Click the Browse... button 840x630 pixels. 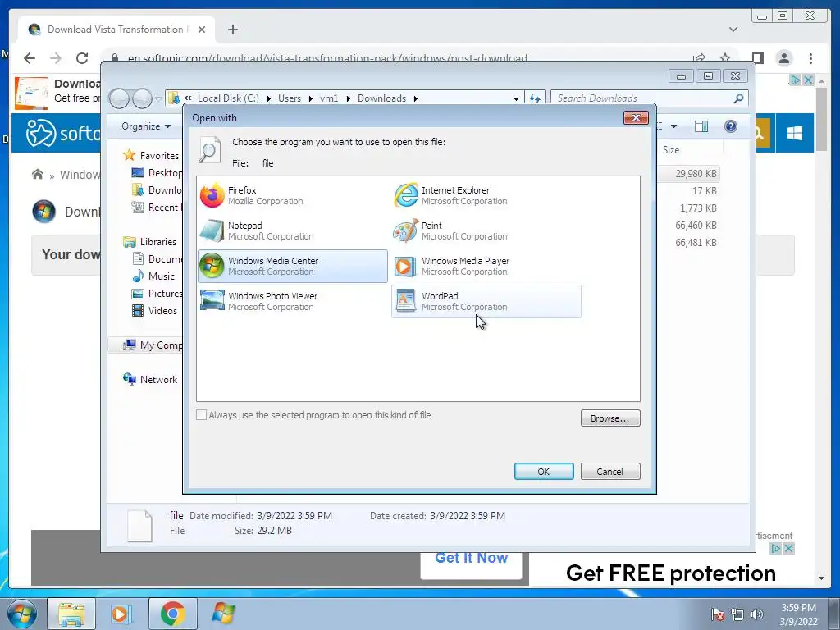610,418
